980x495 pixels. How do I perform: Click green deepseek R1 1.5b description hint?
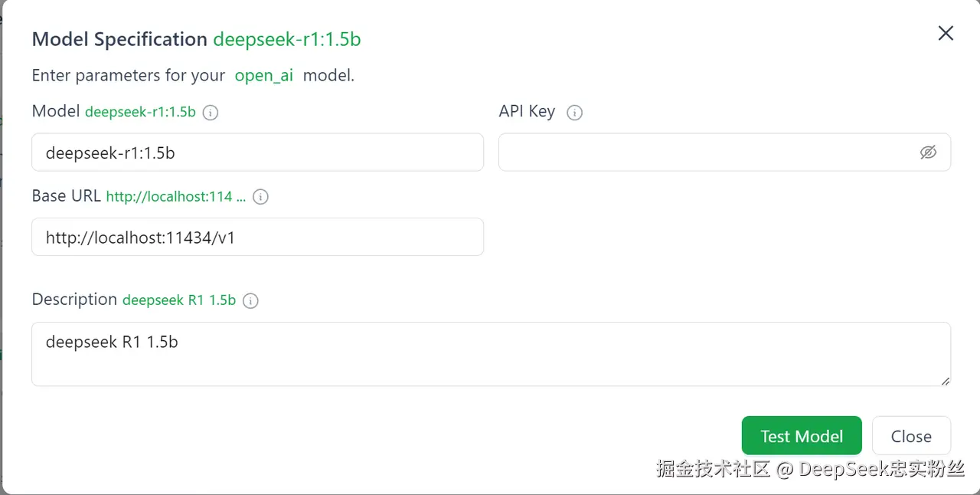pos(179,300)
